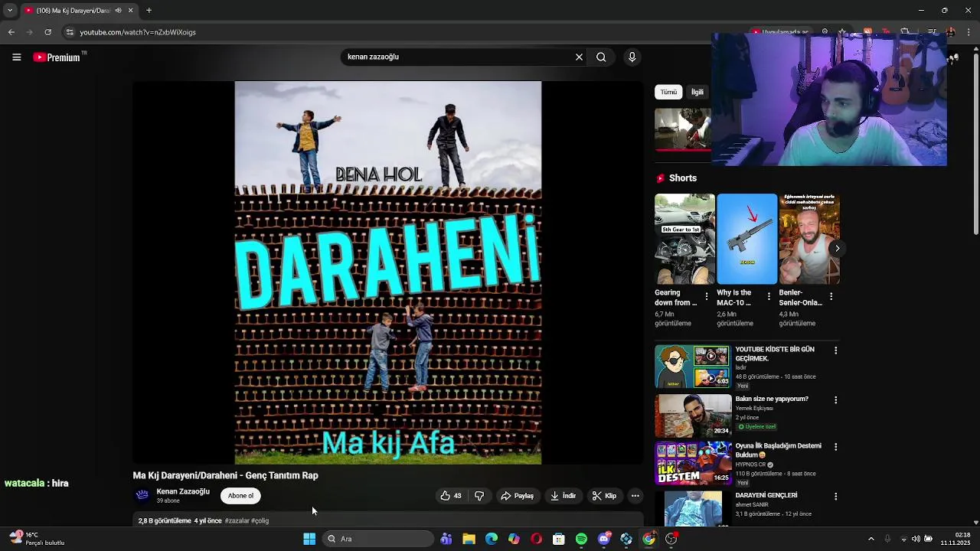This screenshot has width=980, height=551.
Task: Open DARAYENİ GENÇLERİ video title
Action: [766, 495]
